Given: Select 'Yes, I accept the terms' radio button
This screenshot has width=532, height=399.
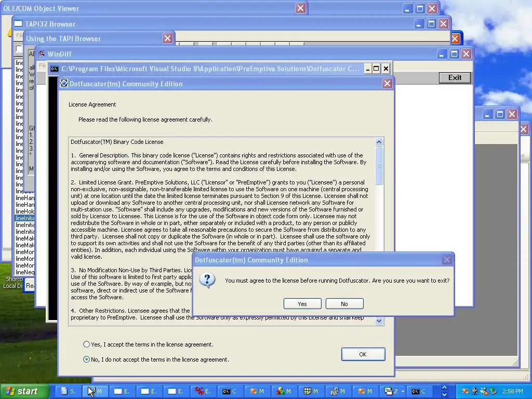Looking at the screenshot, I should coord(87,344).
